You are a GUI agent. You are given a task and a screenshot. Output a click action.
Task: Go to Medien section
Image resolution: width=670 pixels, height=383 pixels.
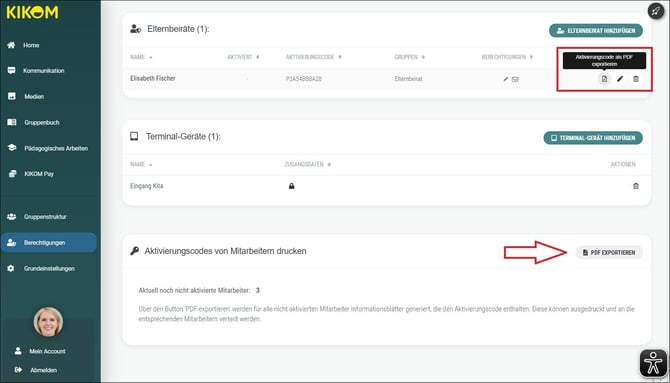point(34,97)
